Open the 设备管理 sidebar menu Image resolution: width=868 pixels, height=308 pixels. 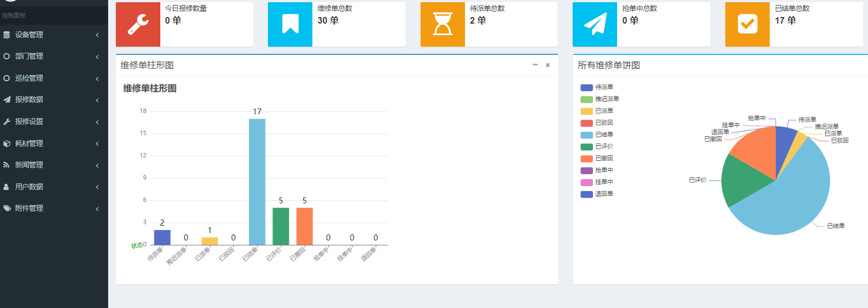click(54, 35)
